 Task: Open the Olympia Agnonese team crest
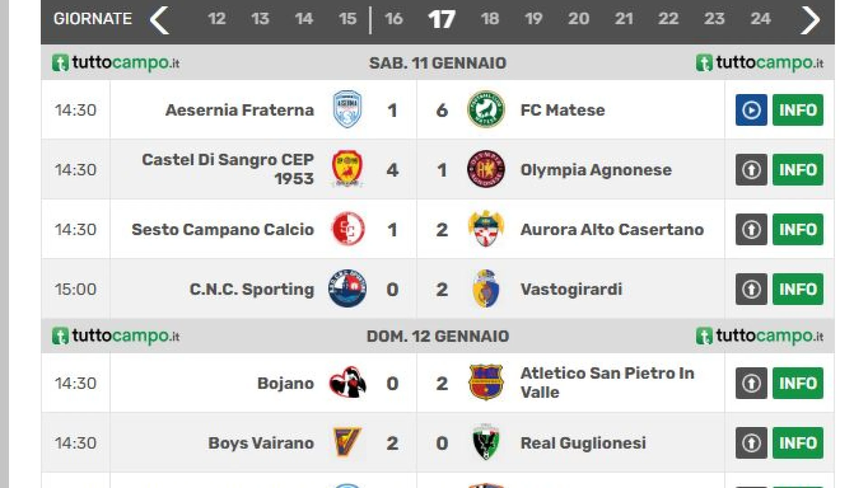pyautogui.click(x=486, y=169)
